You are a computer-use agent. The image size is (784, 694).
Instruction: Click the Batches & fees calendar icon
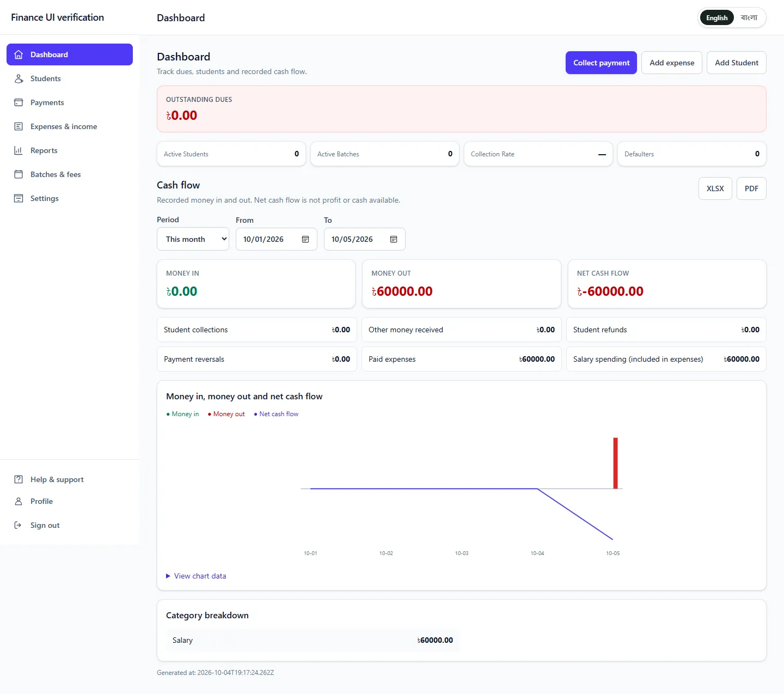click(x=19, y=174)
